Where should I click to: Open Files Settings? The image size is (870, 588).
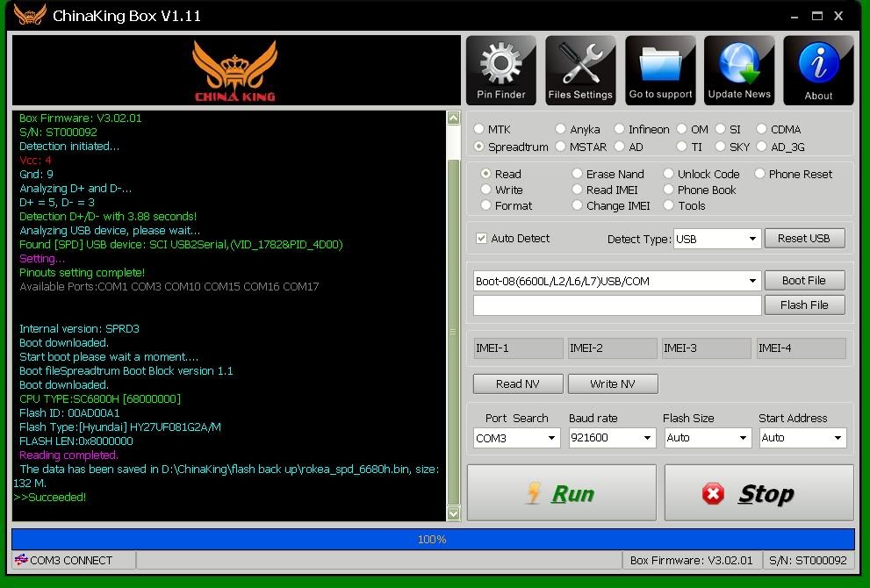click(580, 70)
